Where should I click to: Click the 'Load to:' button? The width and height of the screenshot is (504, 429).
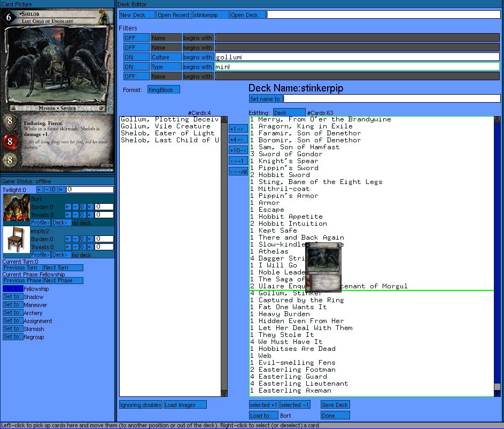(x=263, y=415)
